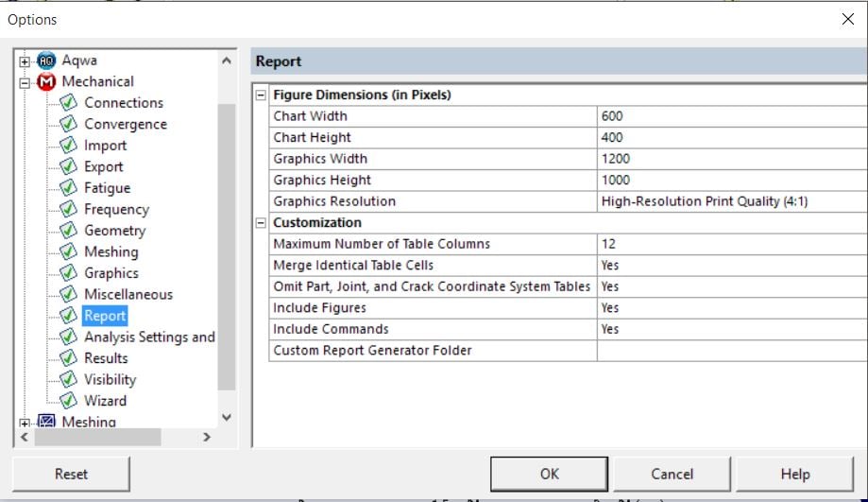Edit Maximum Number of Table Columns value

pos(732,244)
